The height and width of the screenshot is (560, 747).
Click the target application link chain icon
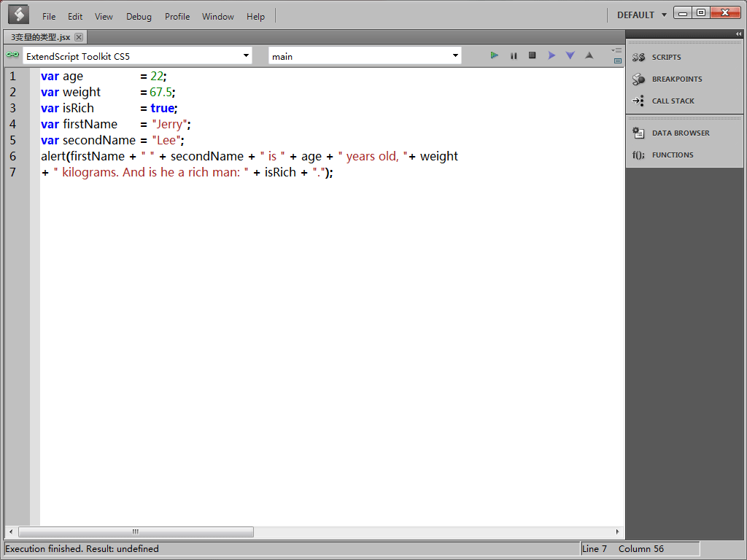(12, 55)
